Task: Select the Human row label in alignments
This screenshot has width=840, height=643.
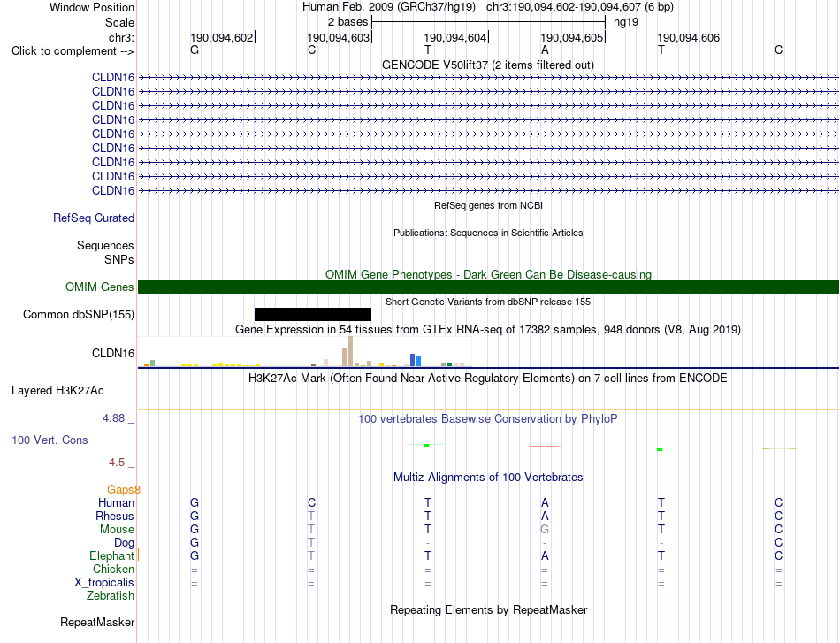Action: [116, 502]
